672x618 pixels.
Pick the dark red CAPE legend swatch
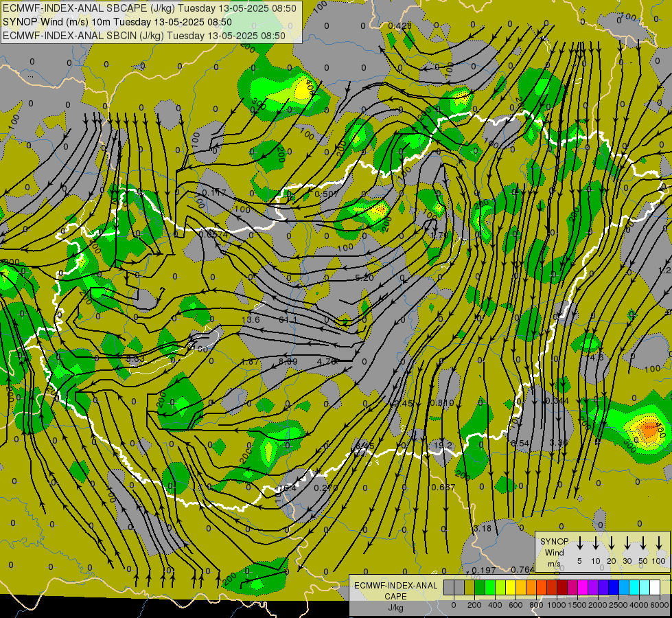point(562,587)
